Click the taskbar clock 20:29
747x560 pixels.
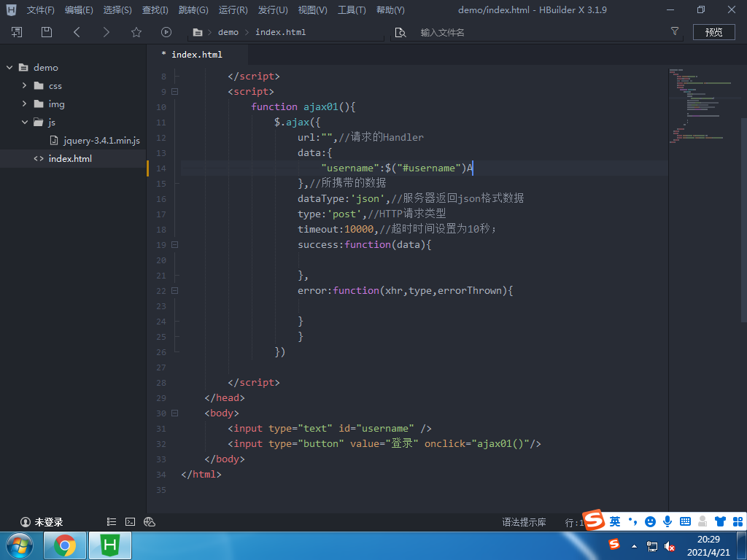point(708,540)
